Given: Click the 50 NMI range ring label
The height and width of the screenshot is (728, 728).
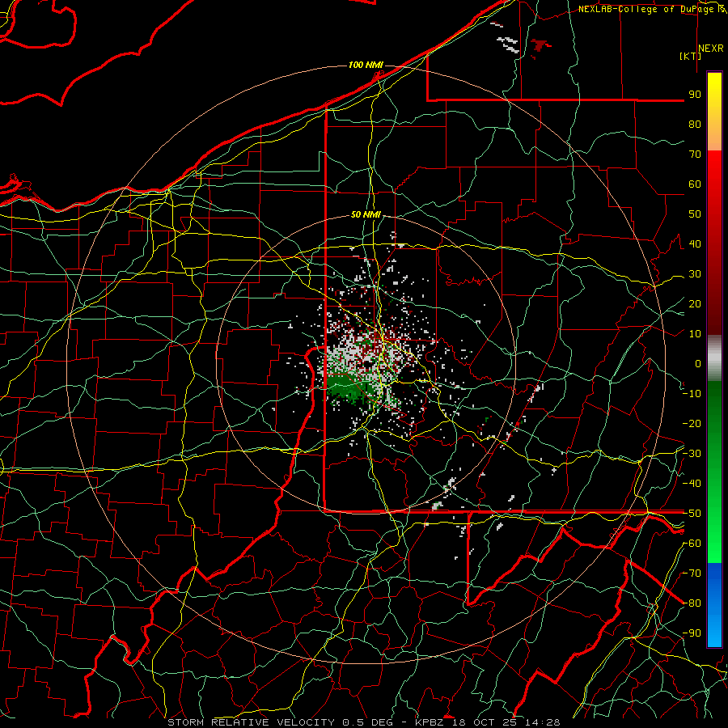Looking at the screenshot, I should click(x=366, y=214).
